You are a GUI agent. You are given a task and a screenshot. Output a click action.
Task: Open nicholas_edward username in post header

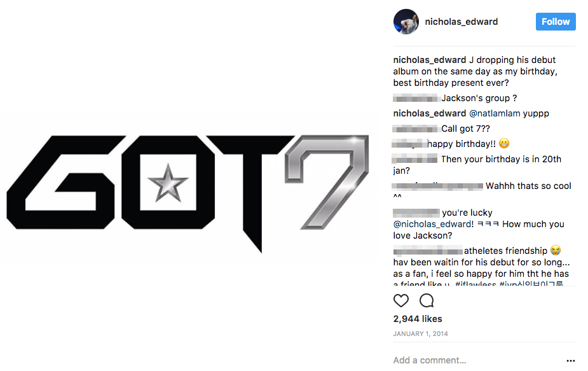(x=461, y=22)
